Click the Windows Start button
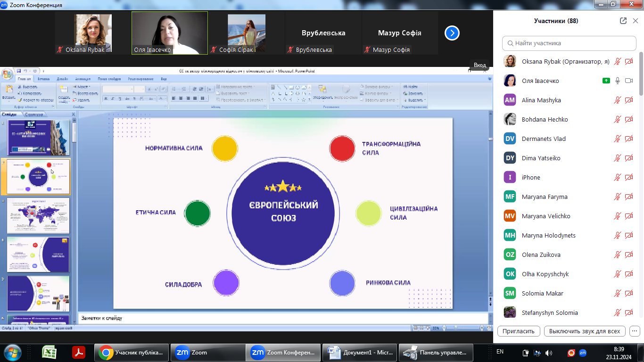 [x=13, y=352]
